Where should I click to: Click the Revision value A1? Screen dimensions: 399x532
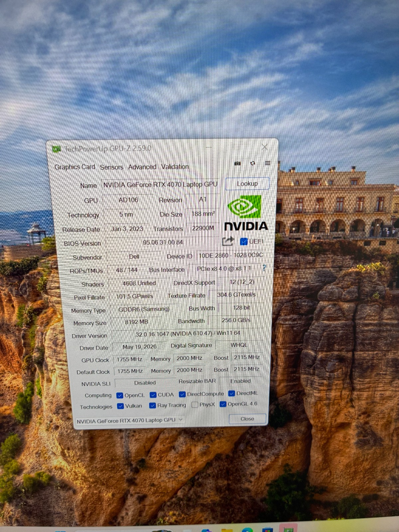202,199
